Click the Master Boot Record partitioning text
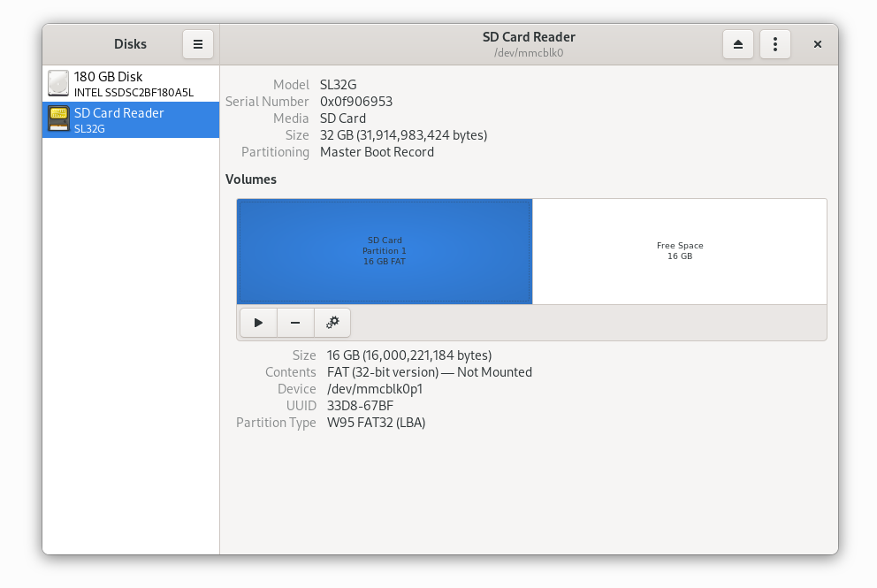 click(377, 151)
